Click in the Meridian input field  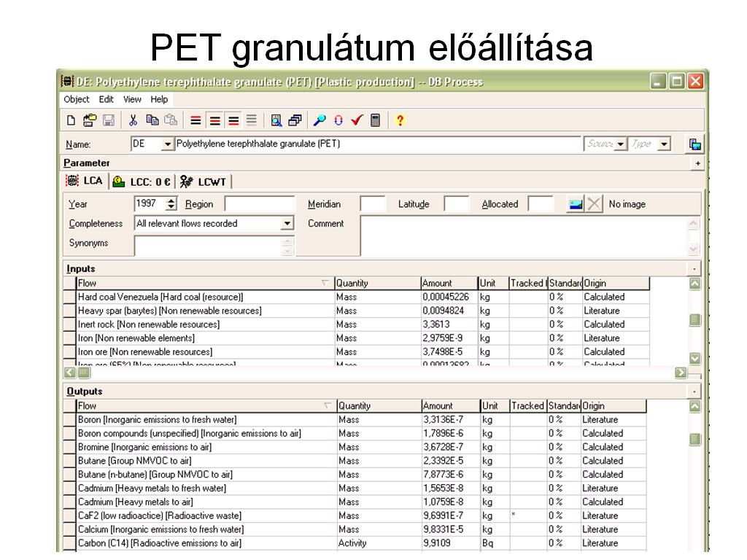tap(373, 204)
